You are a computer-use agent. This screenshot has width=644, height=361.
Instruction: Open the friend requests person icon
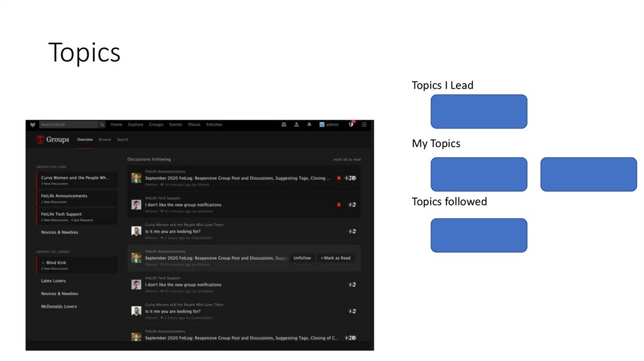click(x=297, y=125)
